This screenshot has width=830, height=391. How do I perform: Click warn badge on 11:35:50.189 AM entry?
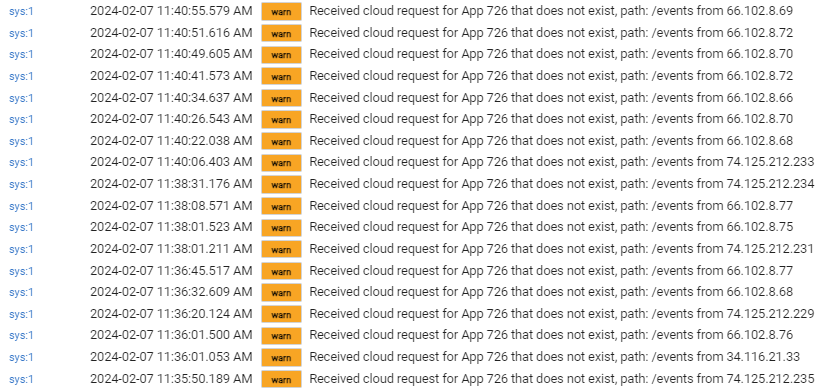(x=281, y=379)
